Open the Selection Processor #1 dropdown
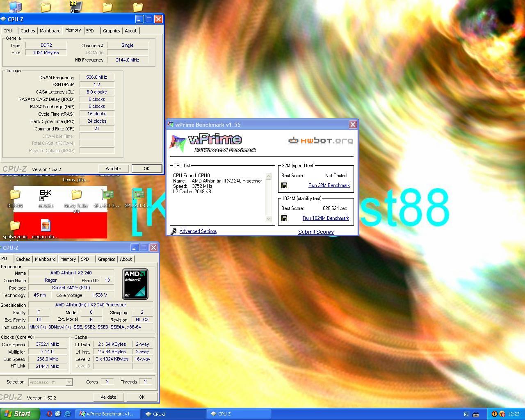This screenshot has width=525, height=420. [69, 382]
